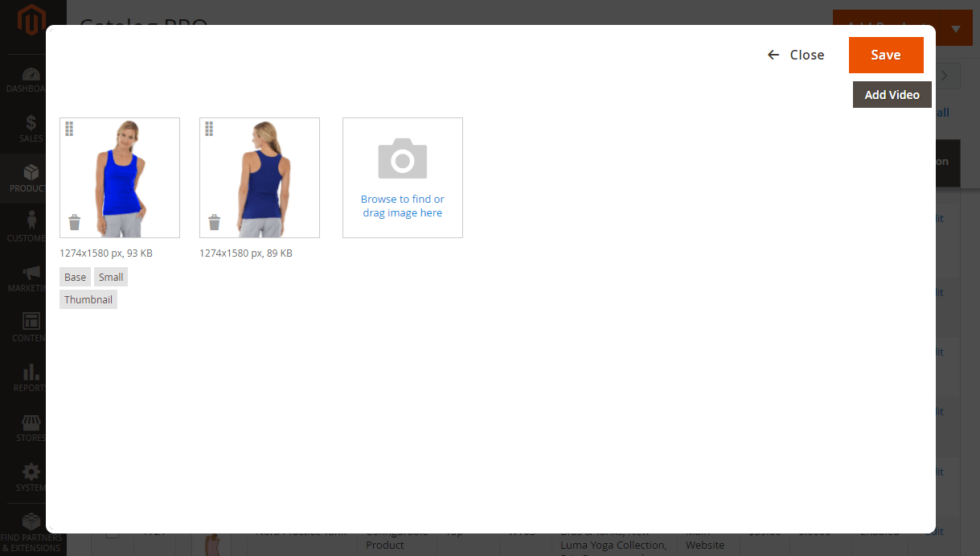Click Close to exit the dialog
The image size is (980, 556).
[796, 55]
